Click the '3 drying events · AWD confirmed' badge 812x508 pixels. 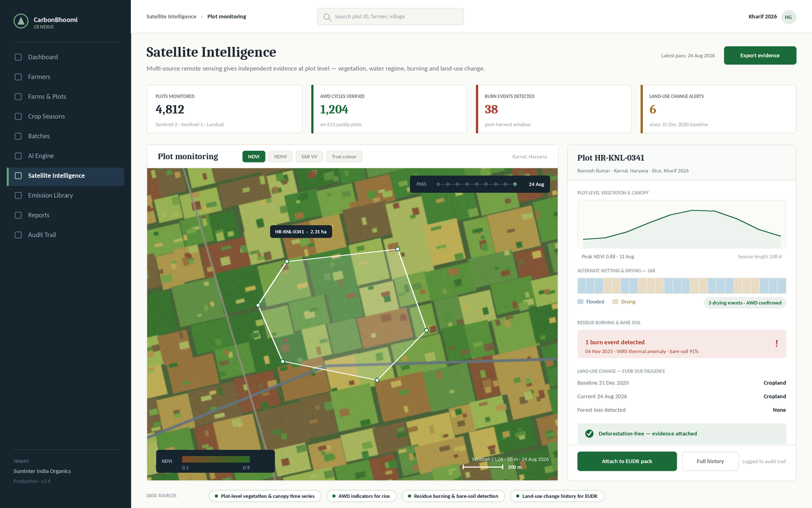tap(745, 303)
